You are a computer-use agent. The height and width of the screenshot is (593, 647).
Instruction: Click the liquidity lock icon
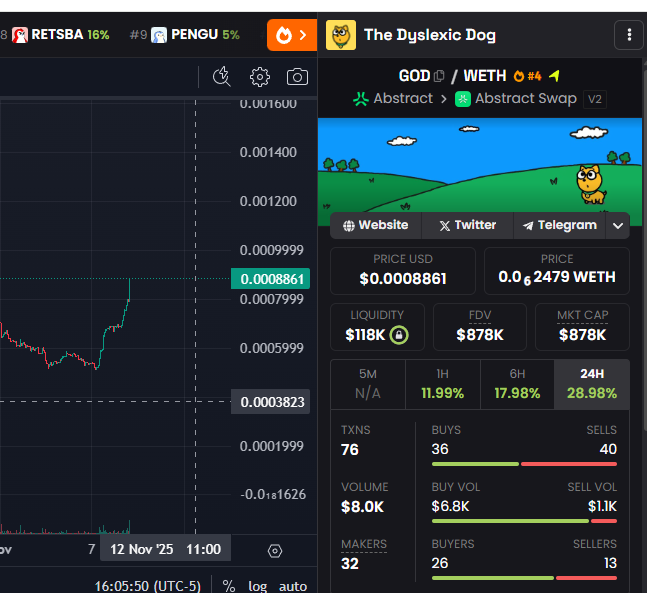click(399, 335)
